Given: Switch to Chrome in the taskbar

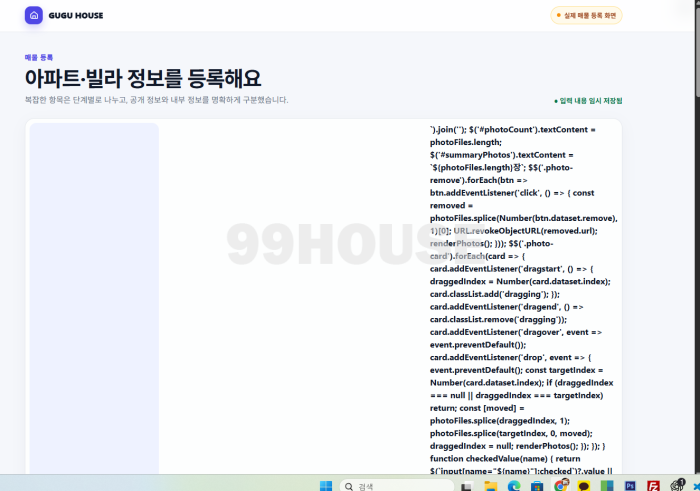Looking at the screenshot, I should pos(561,485).
